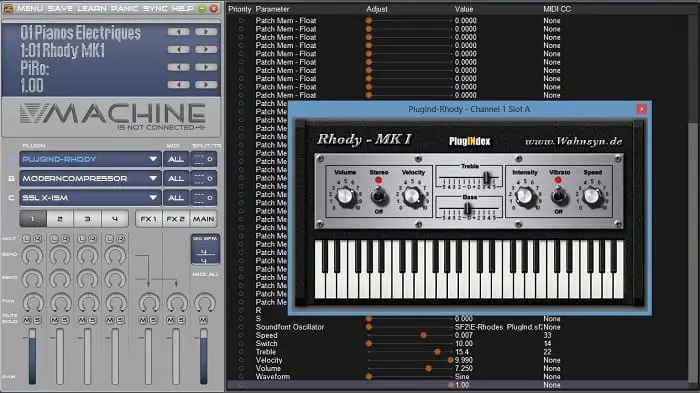
Task: Click the SAVE button
Action: [x=60, y=8]
